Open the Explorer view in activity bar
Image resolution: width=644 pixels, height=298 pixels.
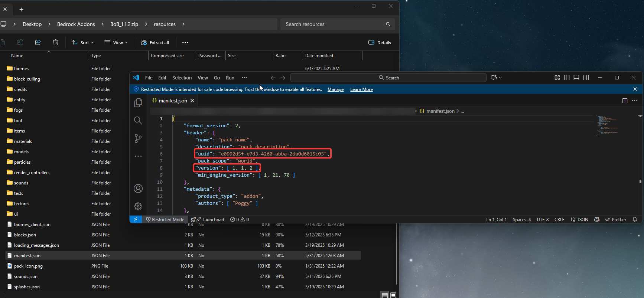pyautogui.click(x=138, y=103)
